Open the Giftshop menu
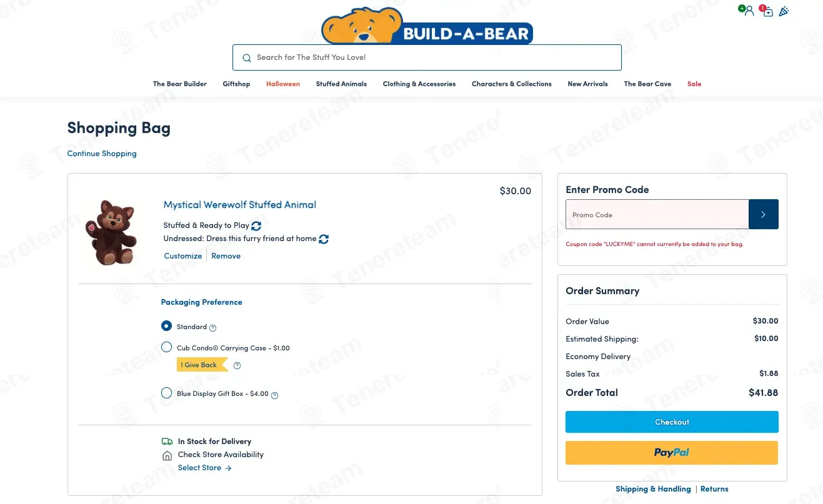This screenshot has height=504, width=823. pos(236,84)
